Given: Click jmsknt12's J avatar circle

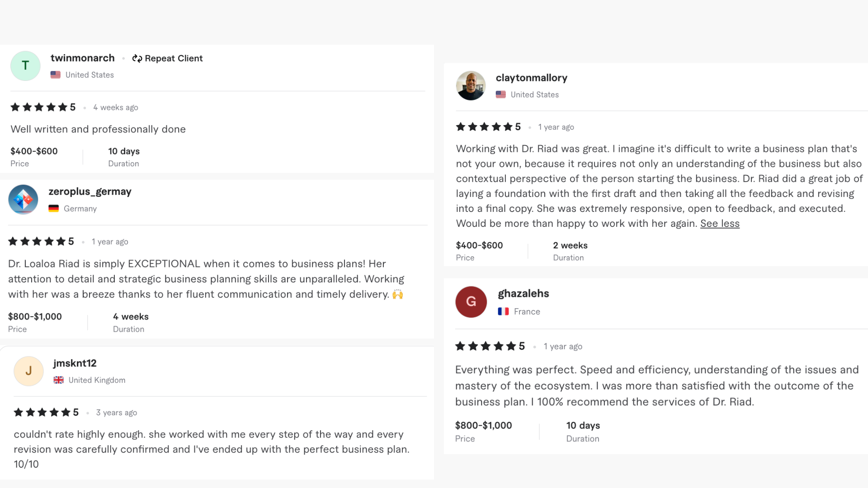Looking at the screenshot, I should [28, 371].
